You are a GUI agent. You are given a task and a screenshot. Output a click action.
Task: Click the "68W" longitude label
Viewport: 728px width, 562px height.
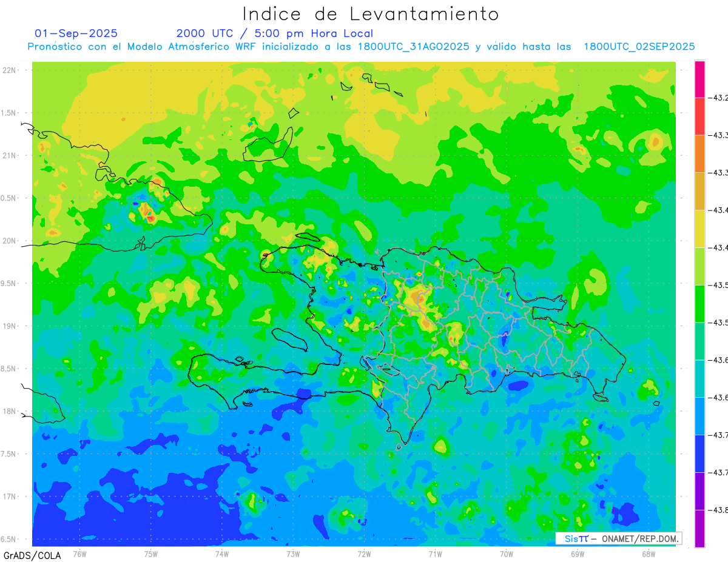pos(649,554)
